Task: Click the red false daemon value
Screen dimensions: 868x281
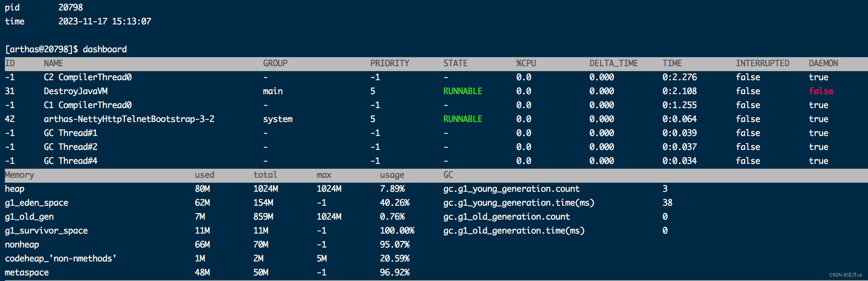Action: tap(821, 91)
